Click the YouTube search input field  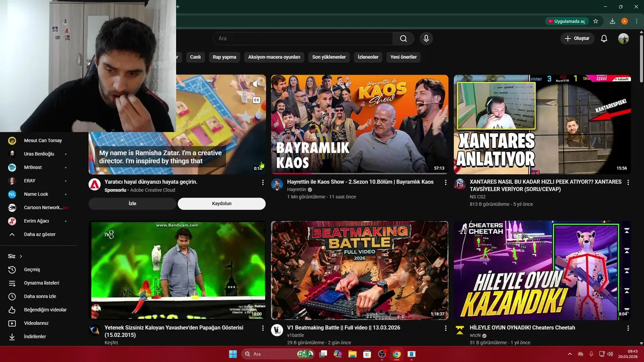tap(303, 39)
